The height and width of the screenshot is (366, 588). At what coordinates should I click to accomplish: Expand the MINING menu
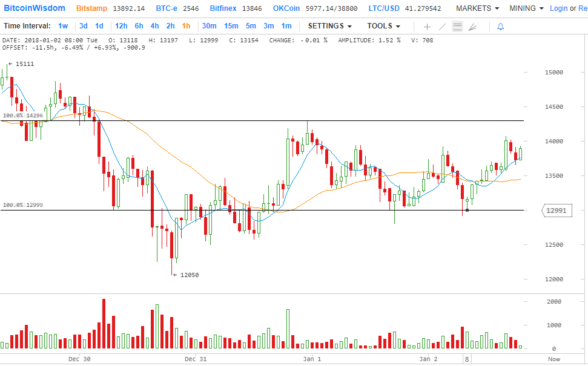[526, 8]
